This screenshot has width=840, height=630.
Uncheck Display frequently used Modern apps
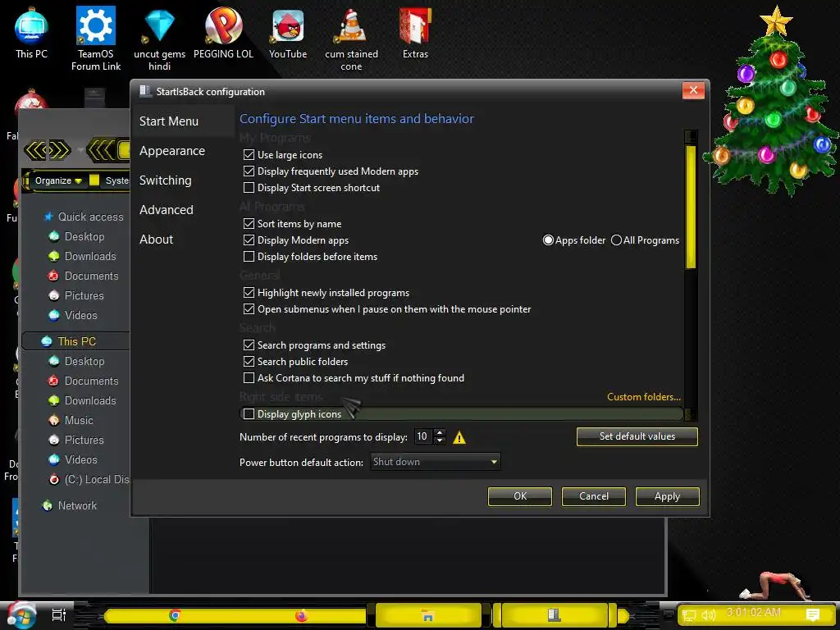249,171
